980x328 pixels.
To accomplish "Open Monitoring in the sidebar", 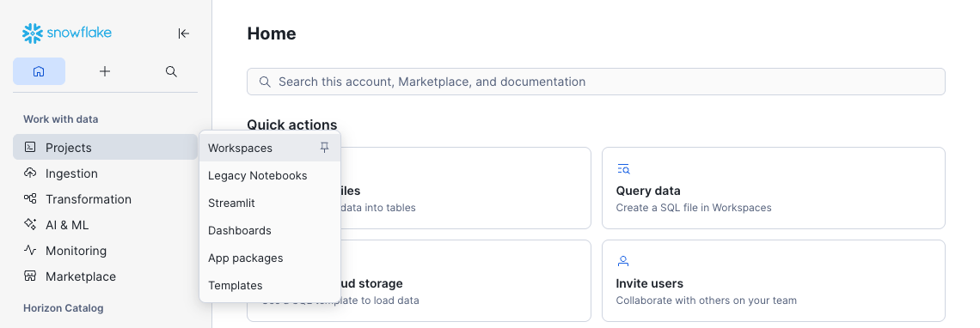I will pos(105,251).
